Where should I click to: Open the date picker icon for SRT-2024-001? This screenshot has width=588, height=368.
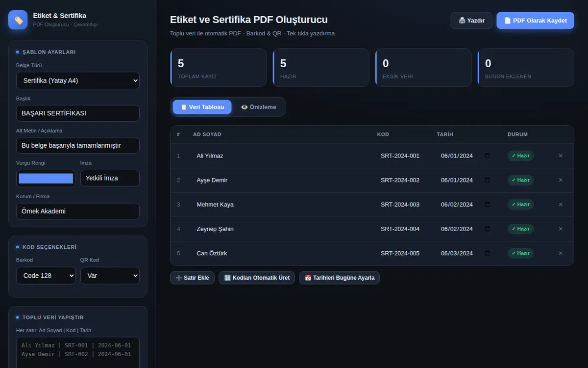coord(487,156)
